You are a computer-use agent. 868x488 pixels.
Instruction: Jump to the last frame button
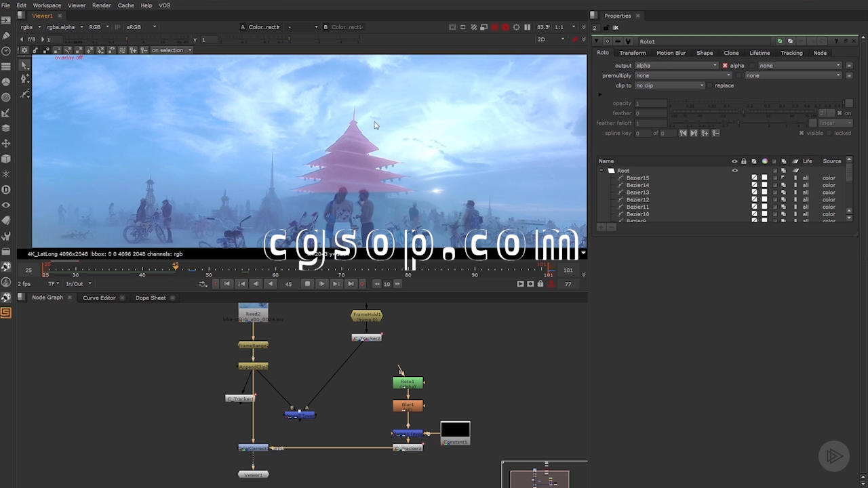tap(351, 284)
